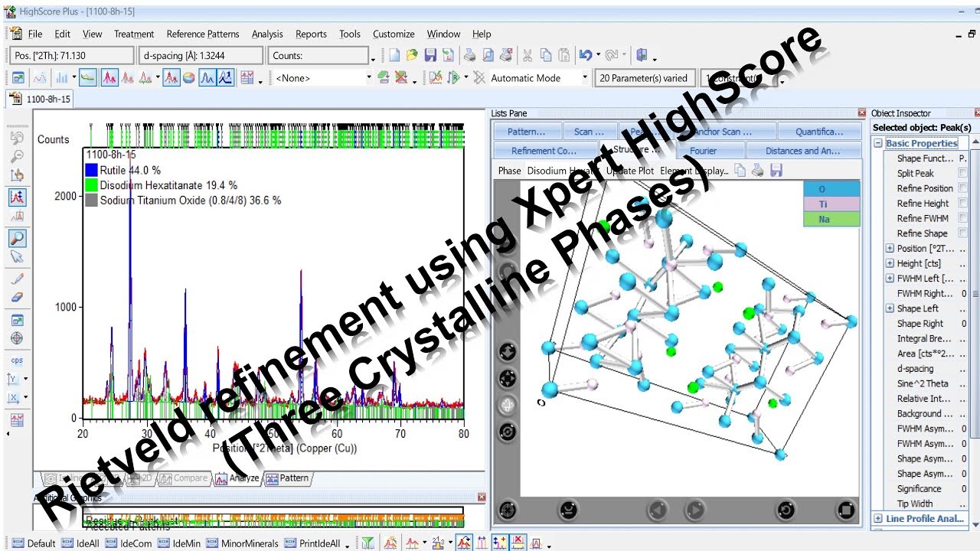The width and height of the screenshot is (980, 551).
Task: Toggle the Refine FWHM checkbox
Action: (x=962, y=218)
